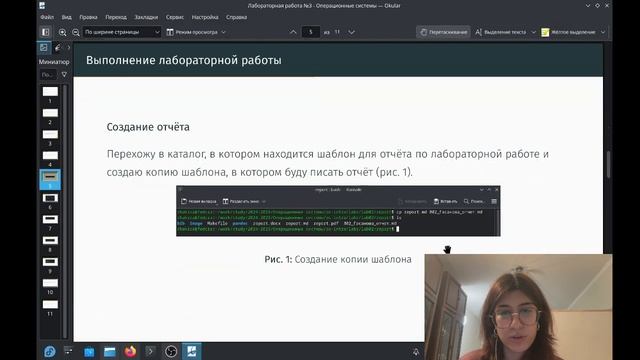Go to previous page using up arrow
The image size is (640, 360).
click(x=293, y=32)
